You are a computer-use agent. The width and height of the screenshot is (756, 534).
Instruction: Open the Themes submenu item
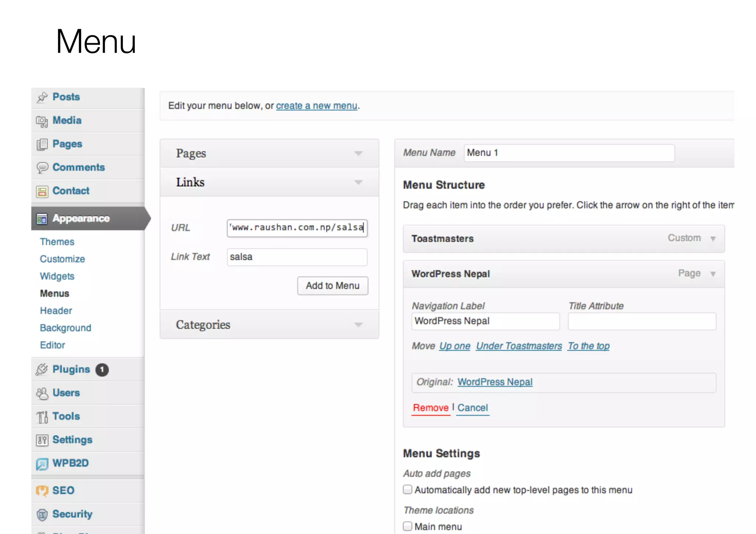click(57, 242)
